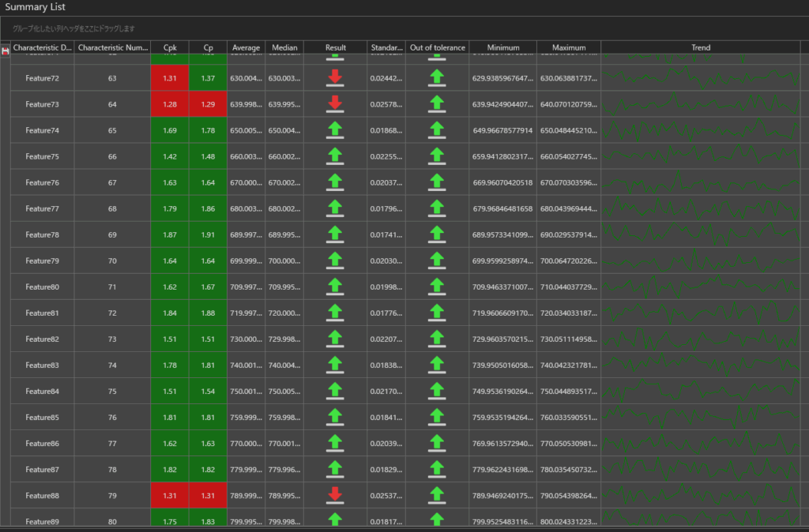Click the green Result arrow in Feature78's row

coord(335,234)
